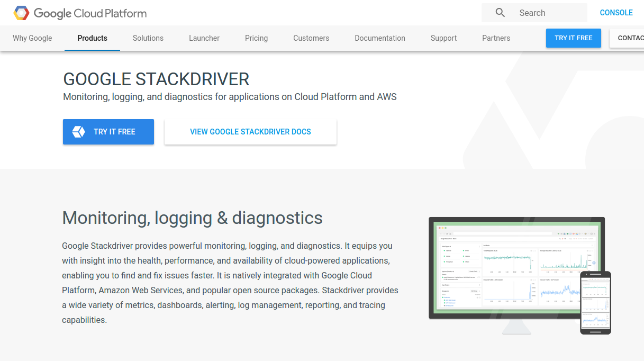Viewport: 644px width, 361px height.
Task: Click the Google Cloud Platform hexagon logo
Action: [x=21, y=13]
